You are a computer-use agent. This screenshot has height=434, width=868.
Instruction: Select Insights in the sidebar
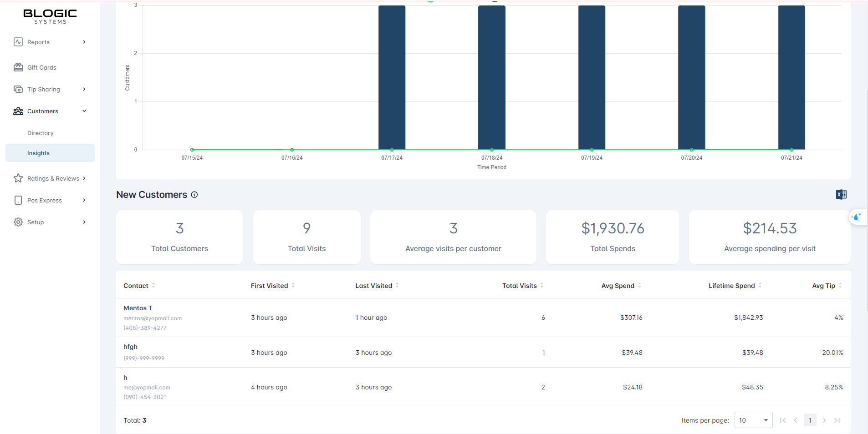[x=39, y=153]
